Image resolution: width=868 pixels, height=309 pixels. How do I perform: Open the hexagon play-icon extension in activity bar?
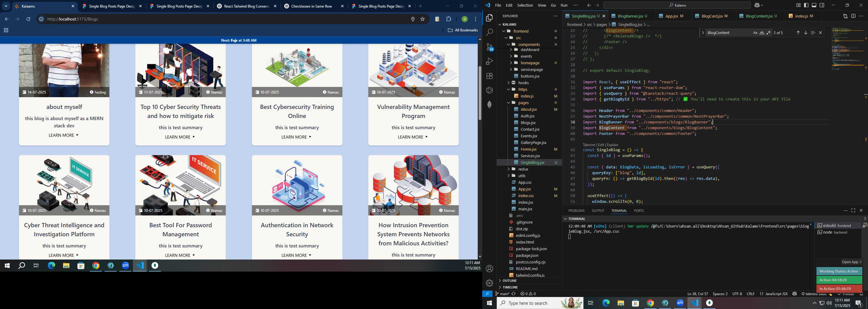(x=489, y=90)
